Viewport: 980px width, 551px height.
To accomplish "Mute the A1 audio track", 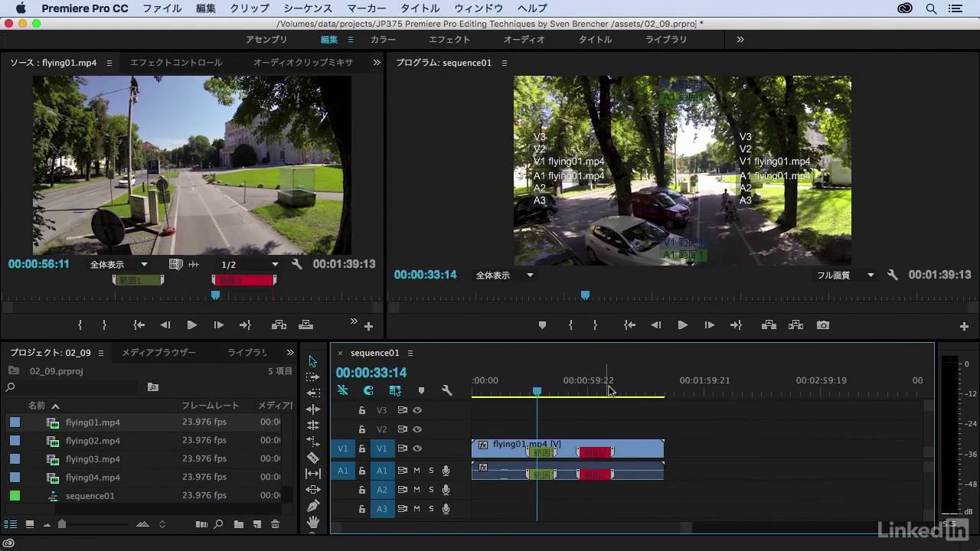I will pos(417,471).
